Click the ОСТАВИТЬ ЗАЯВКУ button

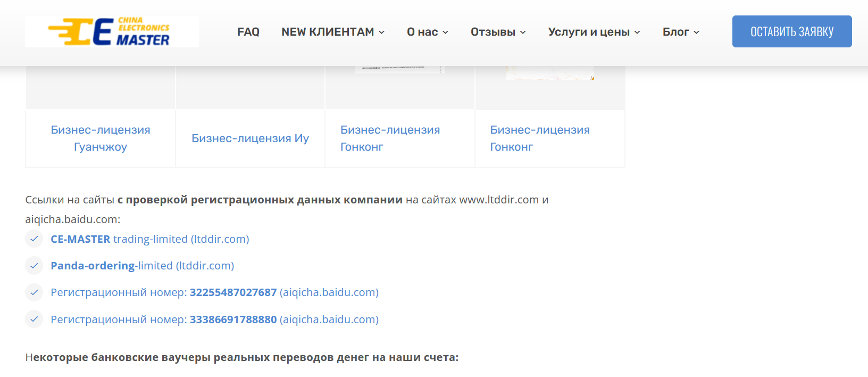pyautogui.click(x=792, y=31)
